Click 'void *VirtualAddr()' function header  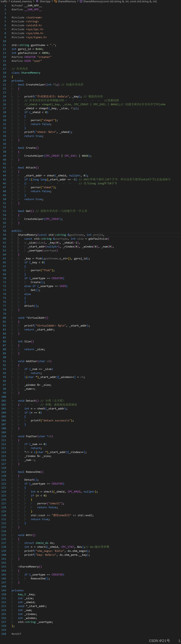click(x=33, y=318)
